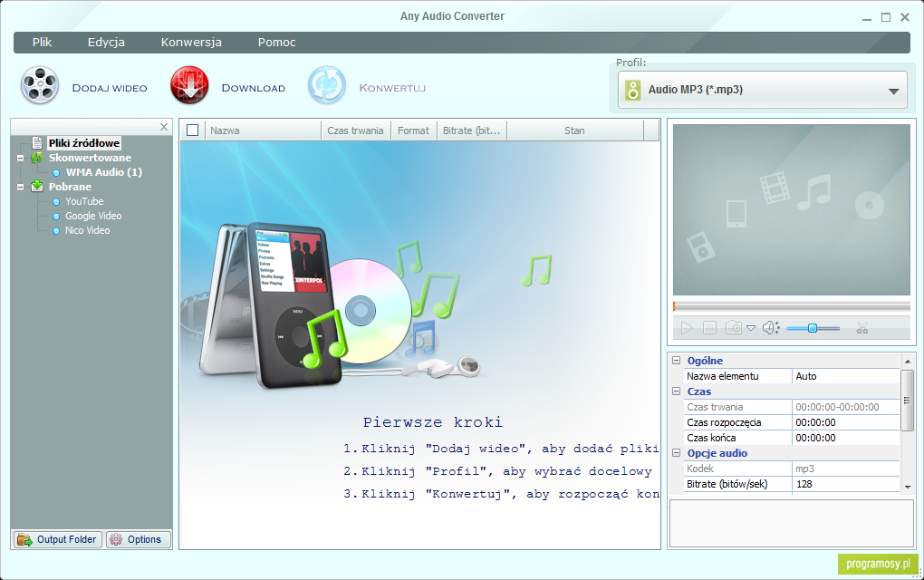Image resolution: width=924 pixels, height=580 pixels.
Task: Click the Czas końca value field
Action: [x=845, y=438]
